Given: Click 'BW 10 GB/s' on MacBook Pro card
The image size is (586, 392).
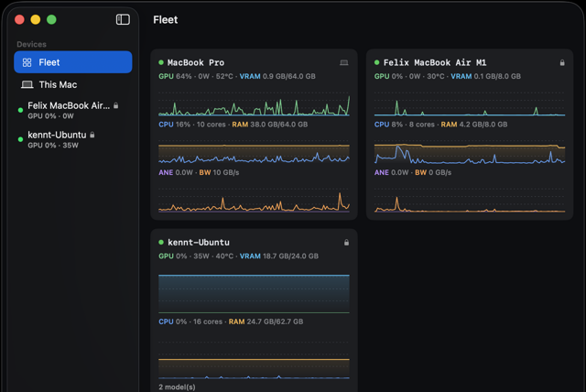Looking at the screenshot, I should [x=219, y=172].
